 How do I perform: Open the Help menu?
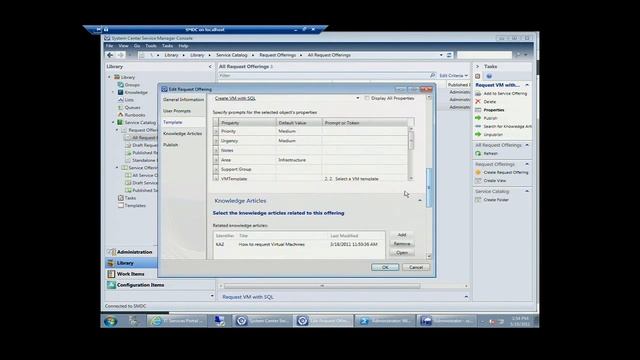(183, 46)
